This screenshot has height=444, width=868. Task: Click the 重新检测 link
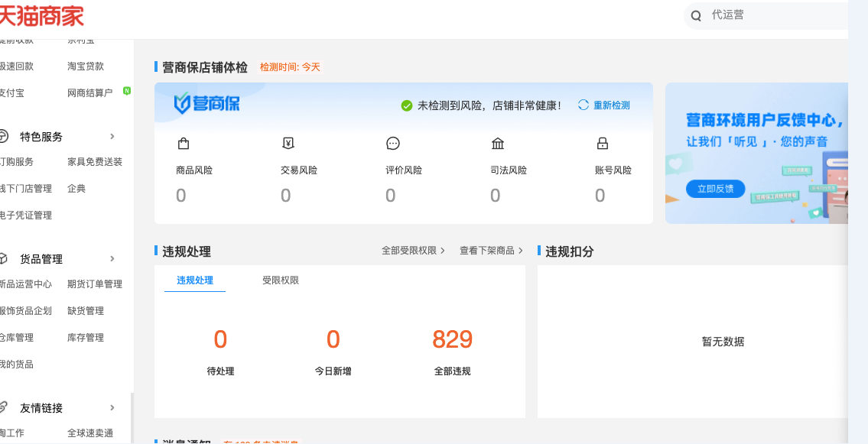(612, 105)
